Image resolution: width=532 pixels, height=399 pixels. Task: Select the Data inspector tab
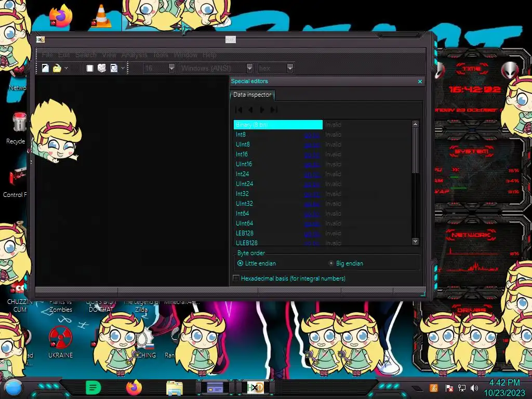point(252,95)
